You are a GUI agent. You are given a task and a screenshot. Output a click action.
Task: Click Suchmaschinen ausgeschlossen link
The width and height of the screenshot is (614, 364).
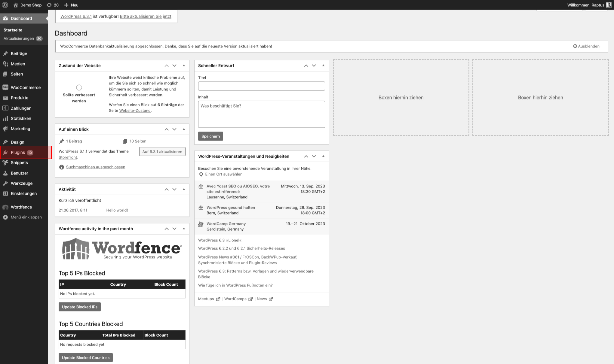coord(96,167)
